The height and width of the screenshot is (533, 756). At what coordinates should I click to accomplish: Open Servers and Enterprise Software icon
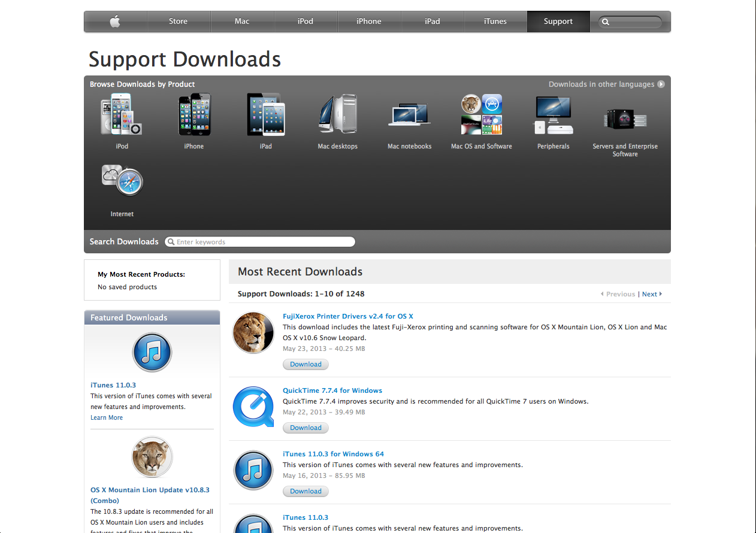point(625,118)
